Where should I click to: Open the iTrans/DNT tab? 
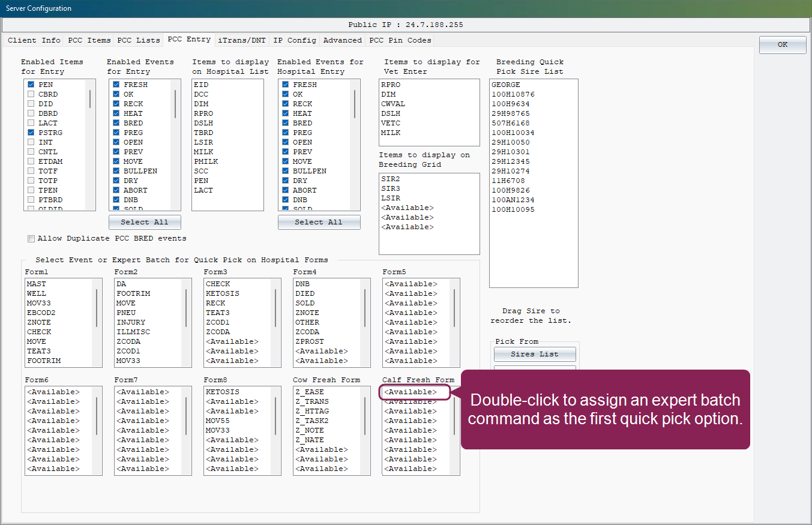242,40
